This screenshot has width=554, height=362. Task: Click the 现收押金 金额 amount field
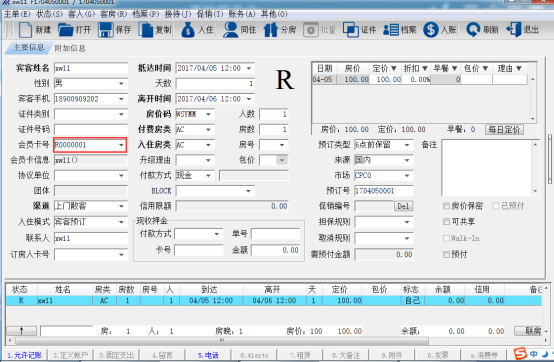pyautogui.click(x=275, y=250)
